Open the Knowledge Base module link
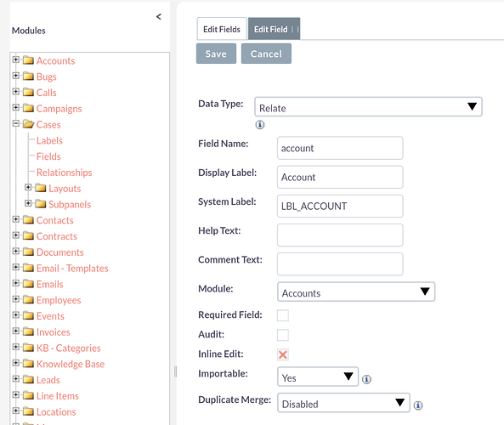Viewport: 504px width, 425px height. 71,364
